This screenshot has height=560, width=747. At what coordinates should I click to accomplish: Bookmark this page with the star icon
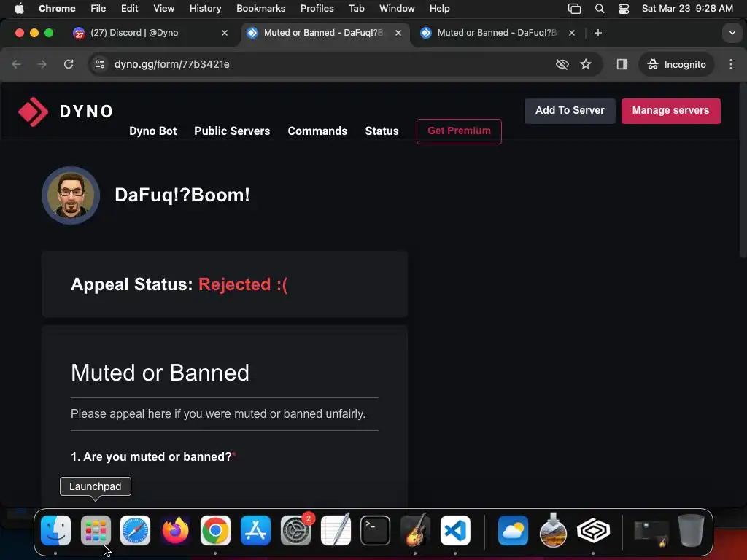tap(586, 64)
